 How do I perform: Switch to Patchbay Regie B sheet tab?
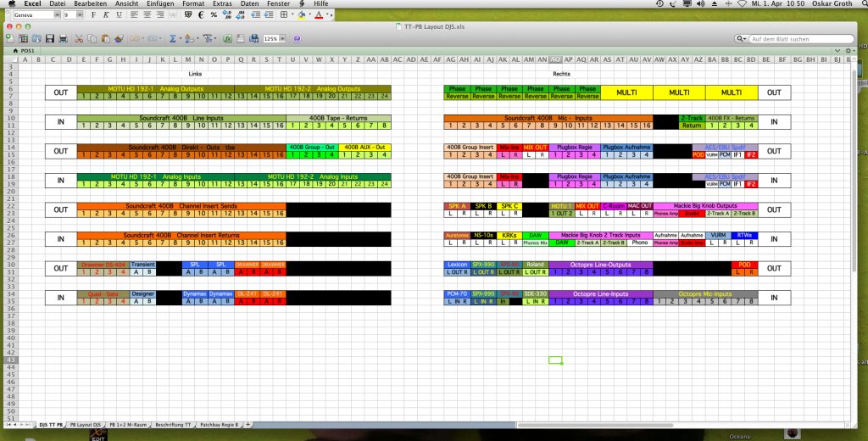pos(219,425)
